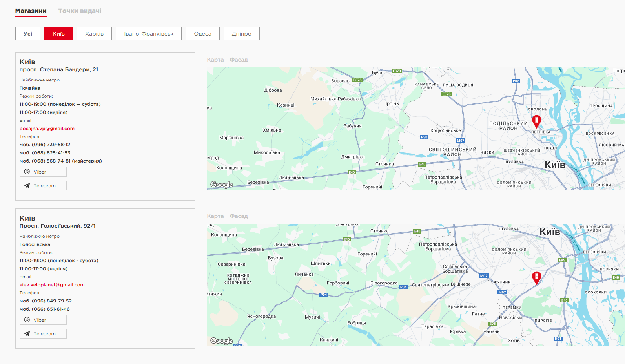The height and width of the screenshot is (364, 625).
Task: Click the Білогородка label on the lower map
Action: point(384,283)
